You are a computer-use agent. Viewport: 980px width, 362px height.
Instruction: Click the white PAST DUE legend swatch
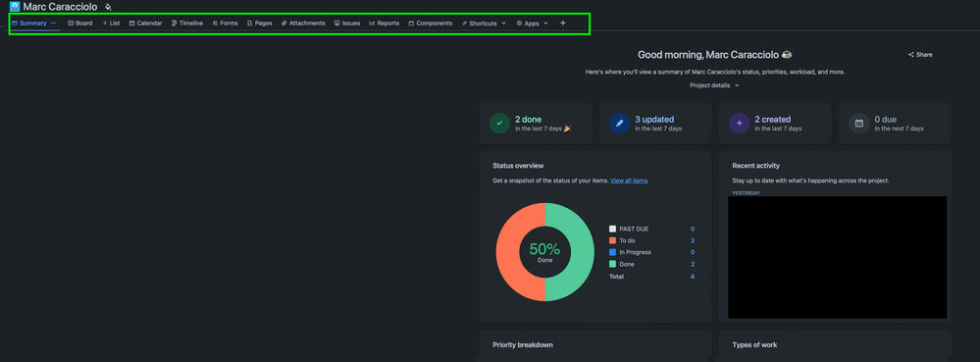pos(612,229)
